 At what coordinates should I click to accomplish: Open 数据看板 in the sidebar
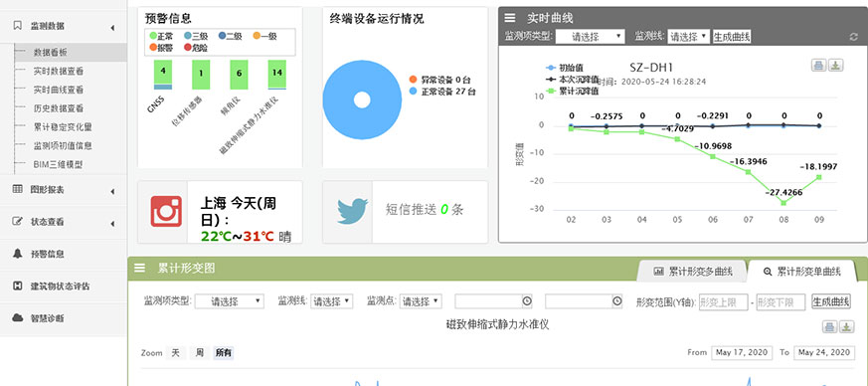51,53
